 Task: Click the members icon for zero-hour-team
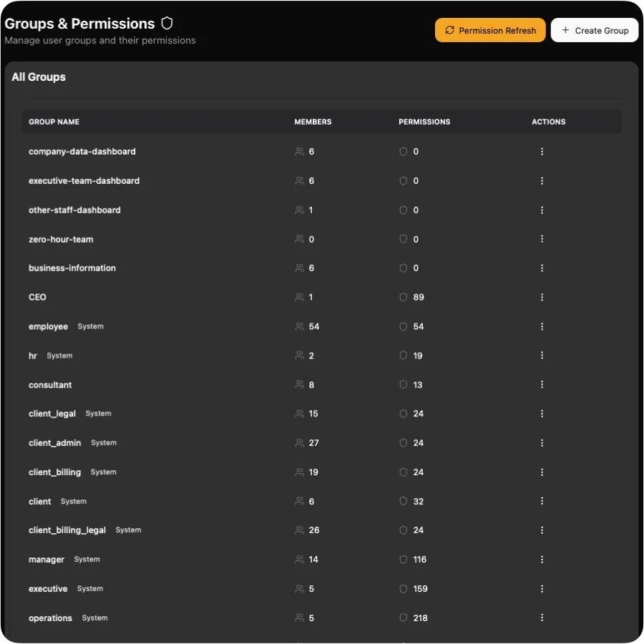tap(300, 239)
